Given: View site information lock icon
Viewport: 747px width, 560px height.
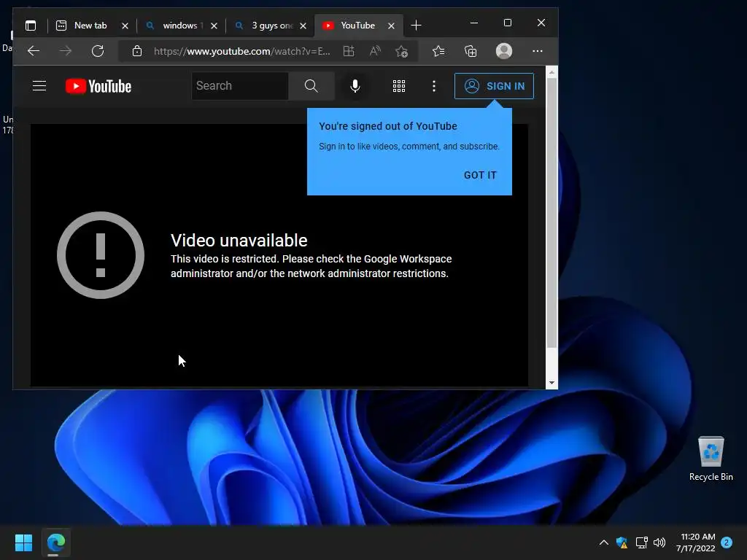Looking at the screenshot, I should click(136, 51).
